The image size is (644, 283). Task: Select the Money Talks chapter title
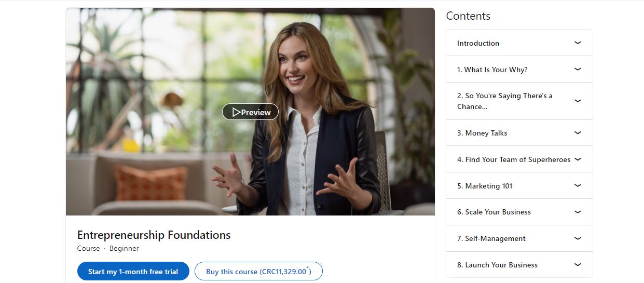point(482,133)
